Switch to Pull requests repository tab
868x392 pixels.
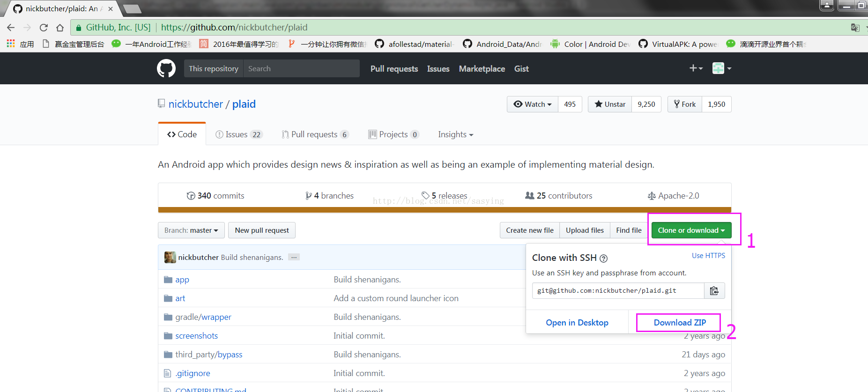pos(315,134)
